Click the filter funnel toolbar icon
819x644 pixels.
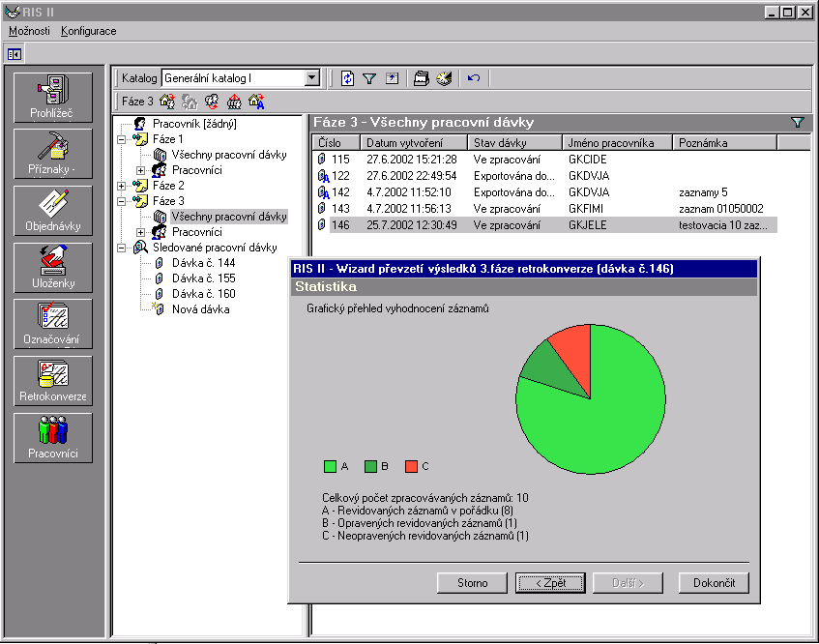tap(369, 78)
